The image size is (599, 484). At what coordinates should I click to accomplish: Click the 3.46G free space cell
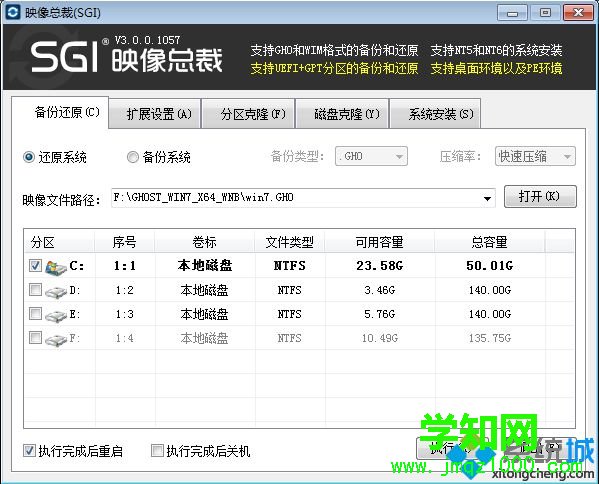(380, 290)
